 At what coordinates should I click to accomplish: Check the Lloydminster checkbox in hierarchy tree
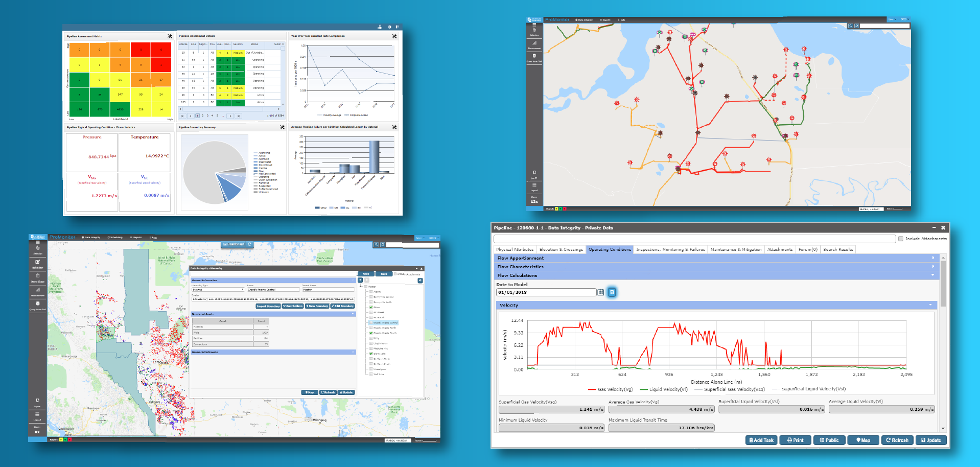(371, 343)
